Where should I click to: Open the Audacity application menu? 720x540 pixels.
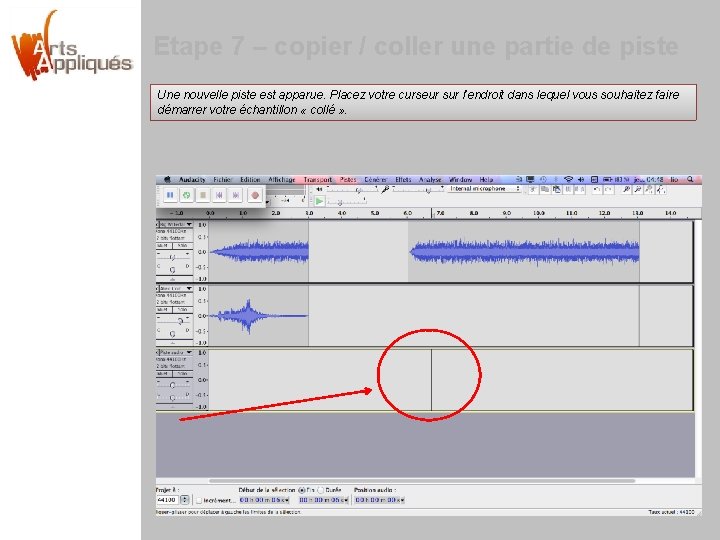coord(192,180)
